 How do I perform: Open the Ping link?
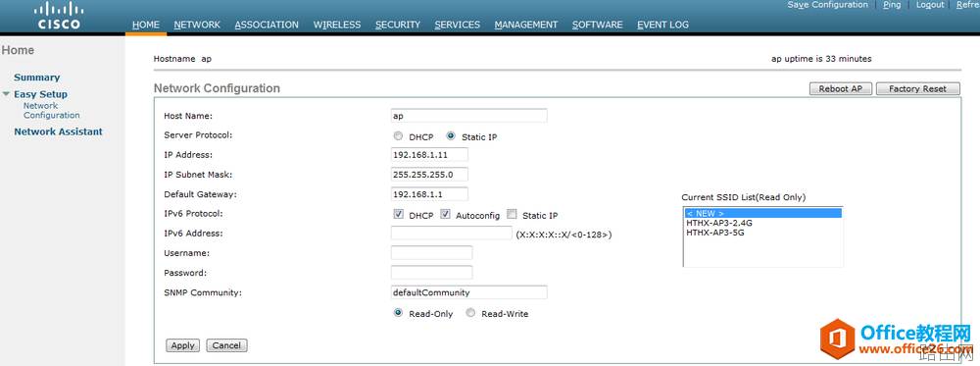coord(892,5)
